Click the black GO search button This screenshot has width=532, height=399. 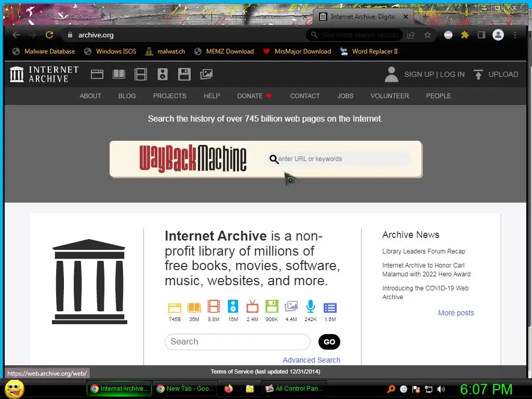click(329, 342)
